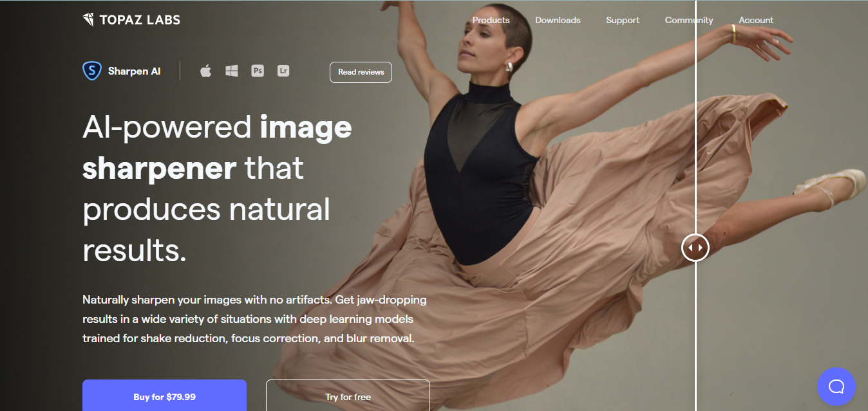
Task: Click the Try for free button
Action: point(348,396)
